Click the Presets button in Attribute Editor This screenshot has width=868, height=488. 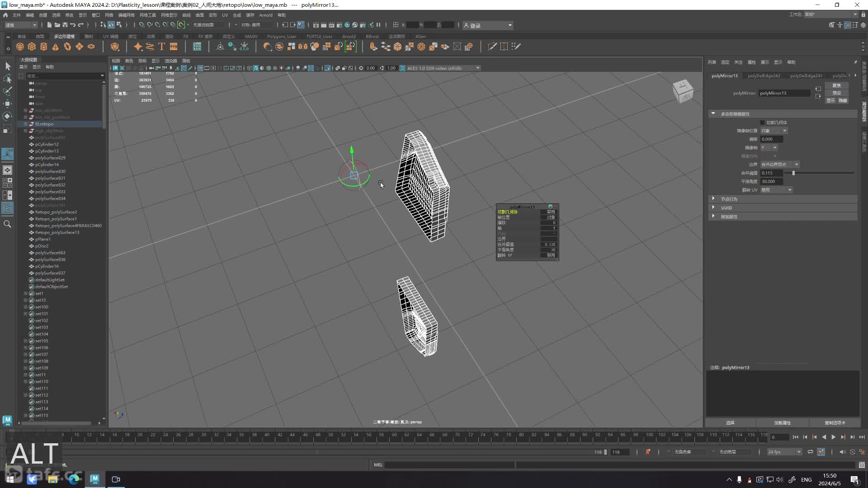pos(837,93)
